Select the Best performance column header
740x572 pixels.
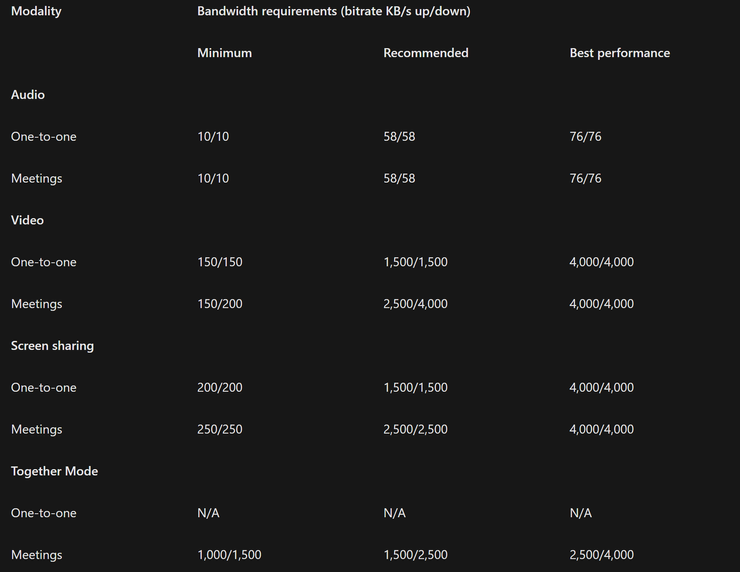point(619,53)
